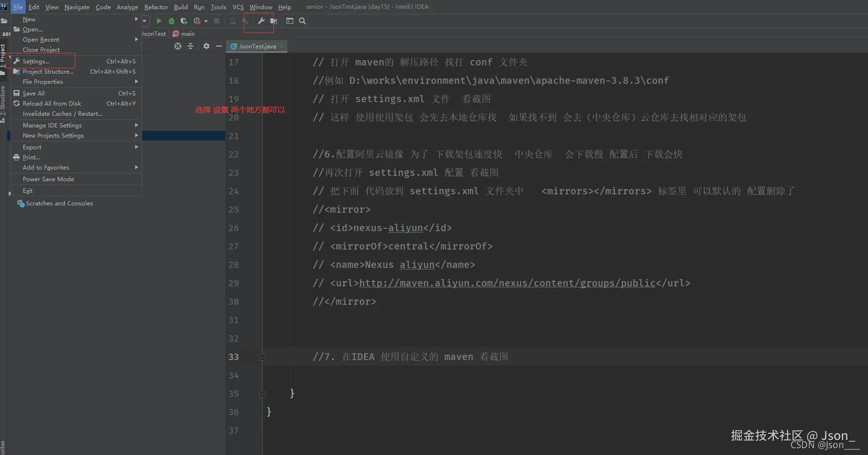
Task: Click the Run Anything terminal-window toolbar icon
Action: 290,21
